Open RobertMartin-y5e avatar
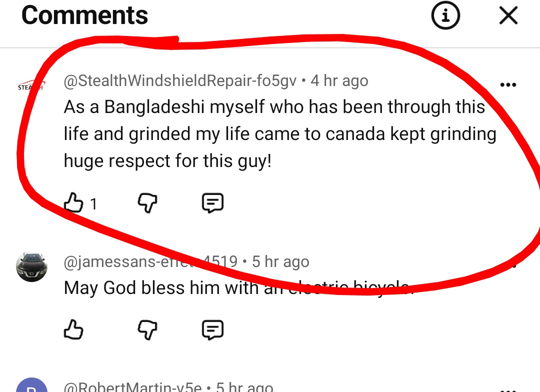 31,385
